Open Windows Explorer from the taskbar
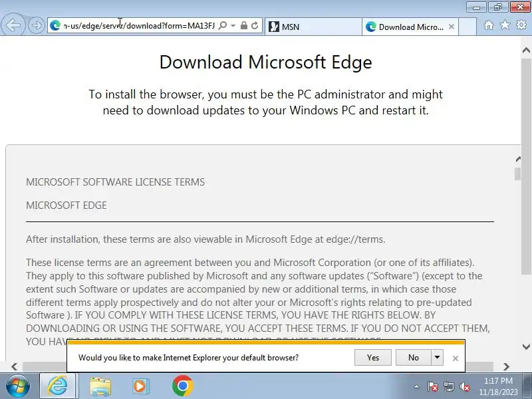 click(x=100, y=386)
